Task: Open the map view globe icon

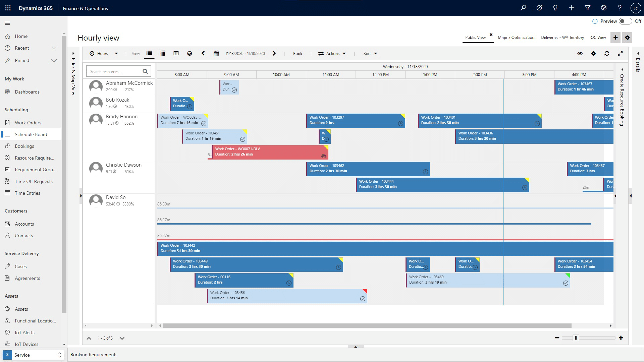Action: (x=190, y=53)
